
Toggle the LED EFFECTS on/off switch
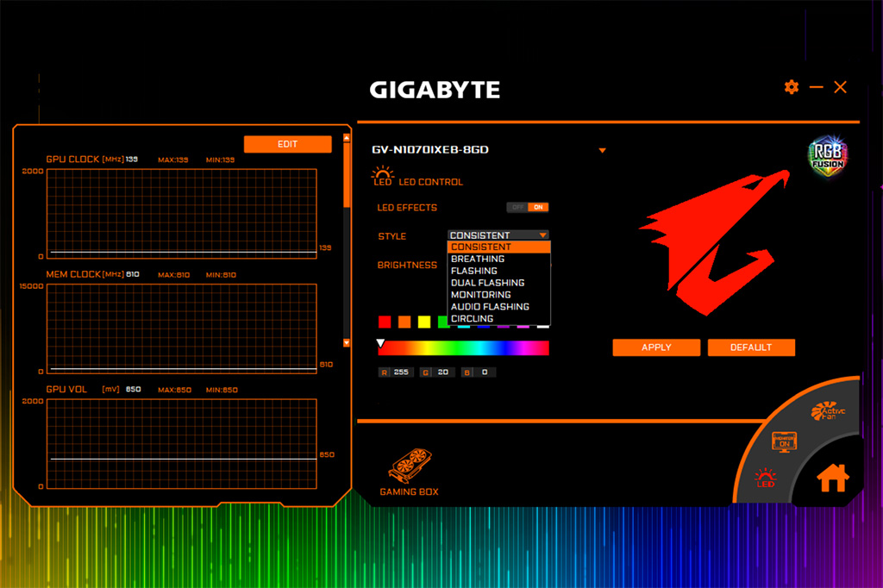pyautogui.click(x=528, y=207)
